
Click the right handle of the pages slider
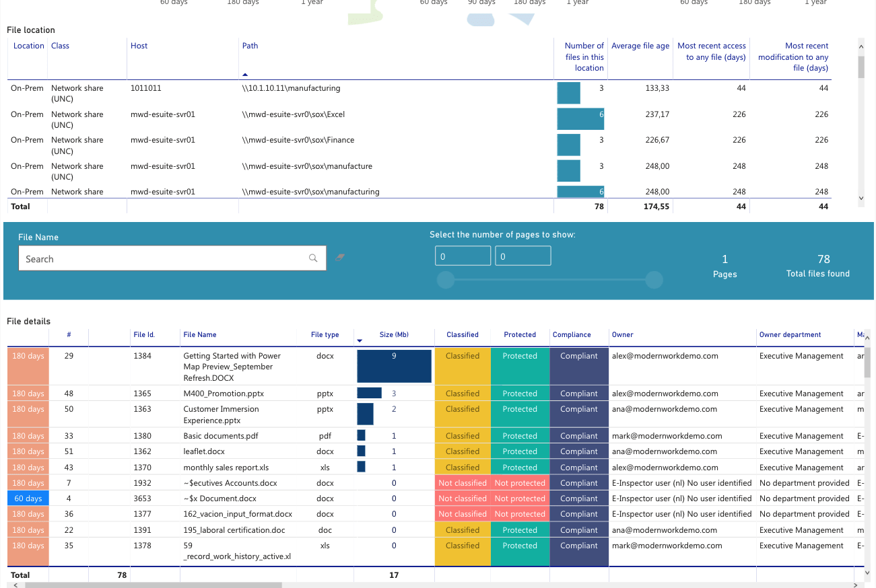click(654, 280)
